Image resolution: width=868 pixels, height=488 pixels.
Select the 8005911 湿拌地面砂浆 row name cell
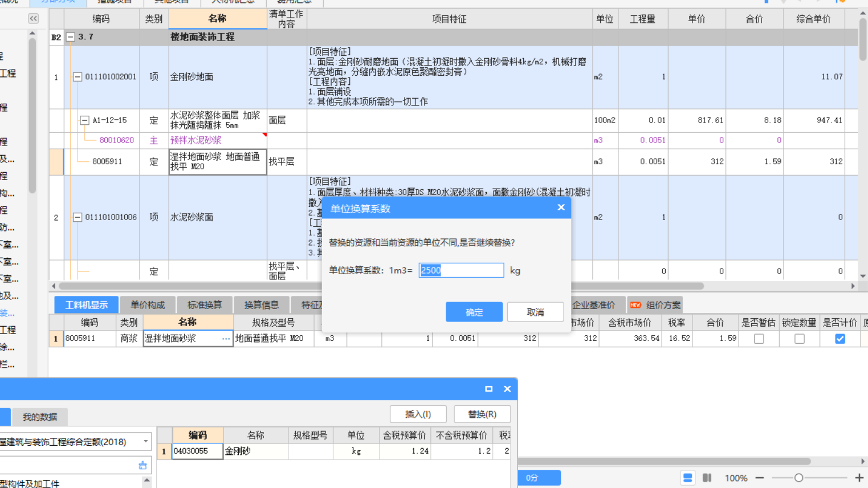[x=218, y=162]
